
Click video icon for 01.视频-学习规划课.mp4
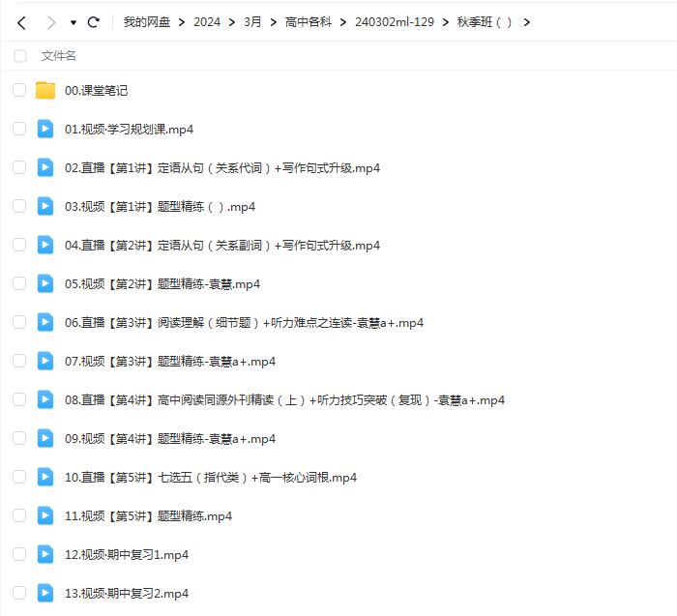[45, 129]
